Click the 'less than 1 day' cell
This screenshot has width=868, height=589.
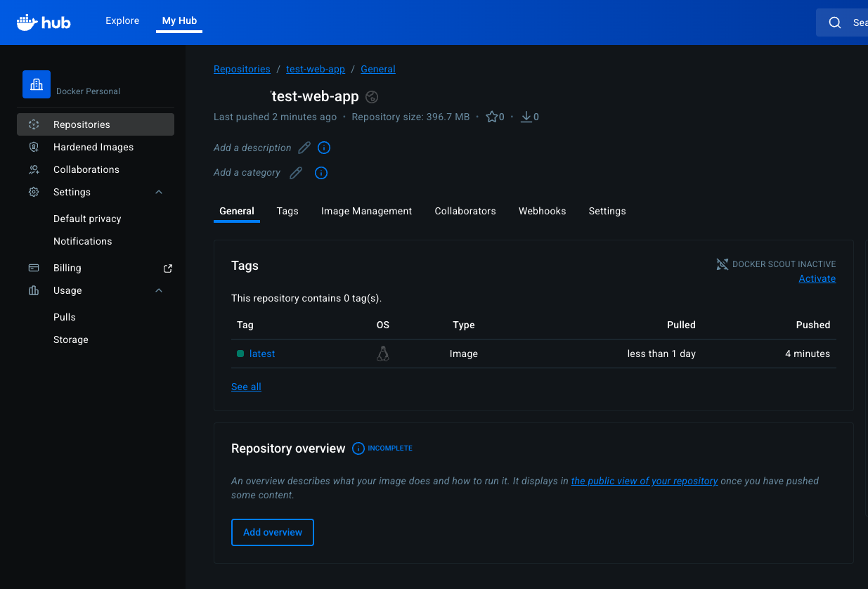661,354
